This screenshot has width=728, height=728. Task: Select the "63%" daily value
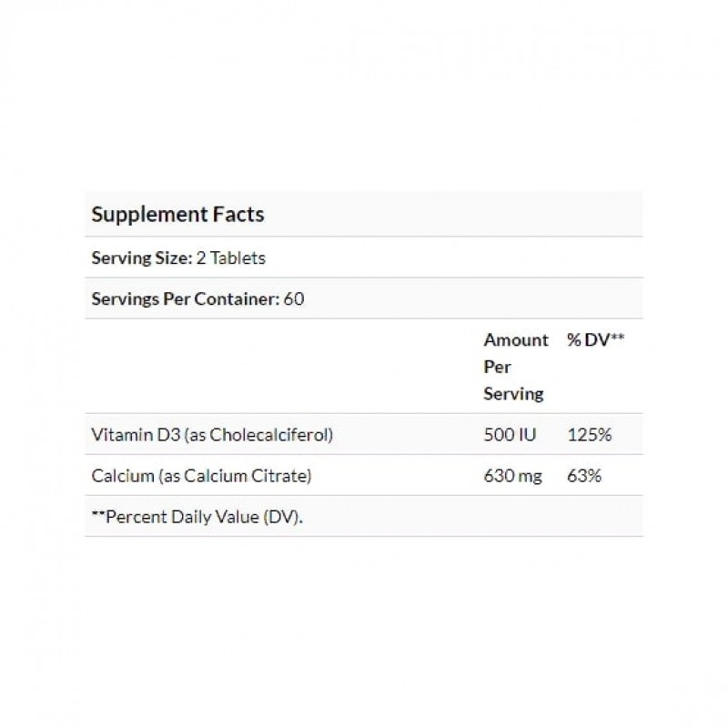coord(583,476)
